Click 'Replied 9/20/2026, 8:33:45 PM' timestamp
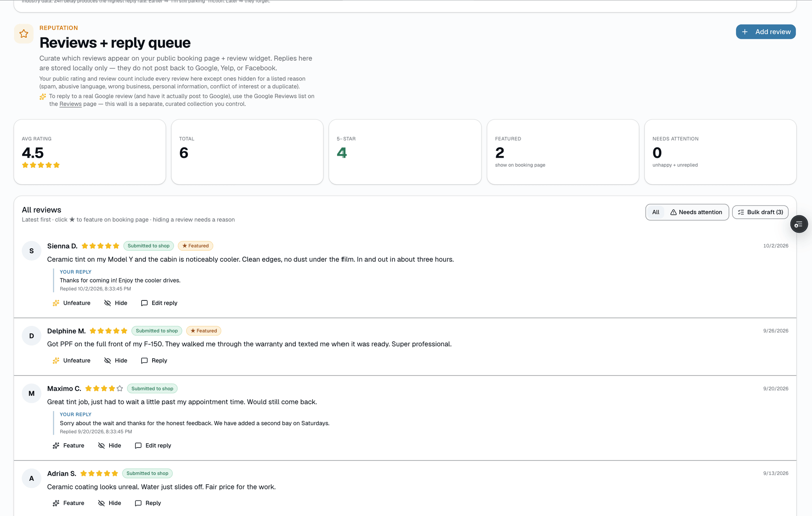The width and height of the screenshot is (812, 516). pyautogui.click(x=96, y=431)
